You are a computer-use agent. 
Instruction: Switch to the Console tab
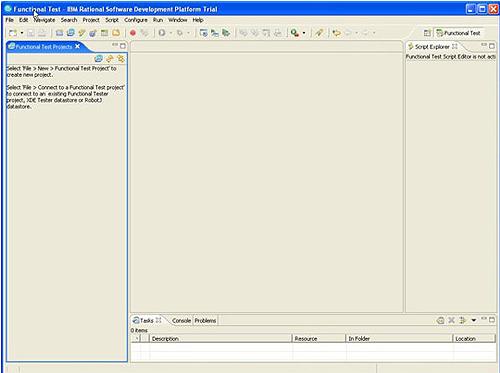coord(181,321)
